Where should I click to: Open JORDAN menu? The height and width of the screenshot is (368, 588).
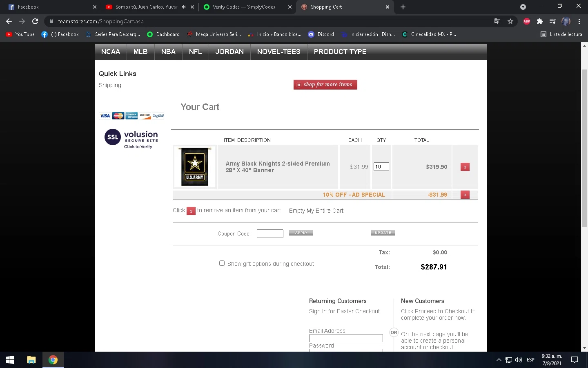pyautogui.click(x=229, y=52)
